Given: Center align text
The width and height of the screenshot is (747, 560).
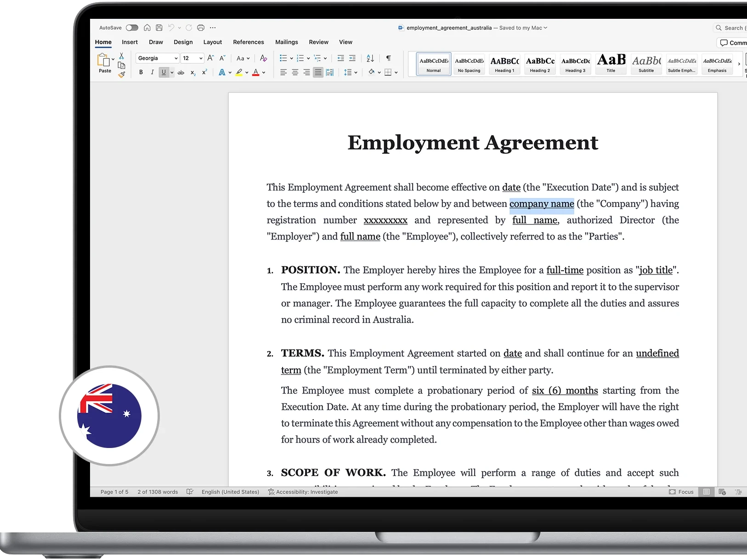Looking at the screenshot, I should (x=295, y=73).
